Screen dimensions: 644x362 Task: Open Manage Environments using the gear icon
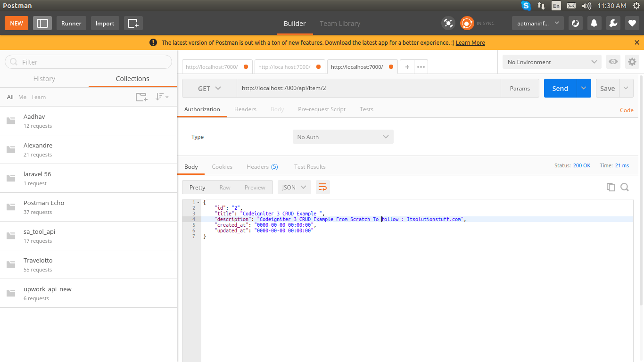632,62
